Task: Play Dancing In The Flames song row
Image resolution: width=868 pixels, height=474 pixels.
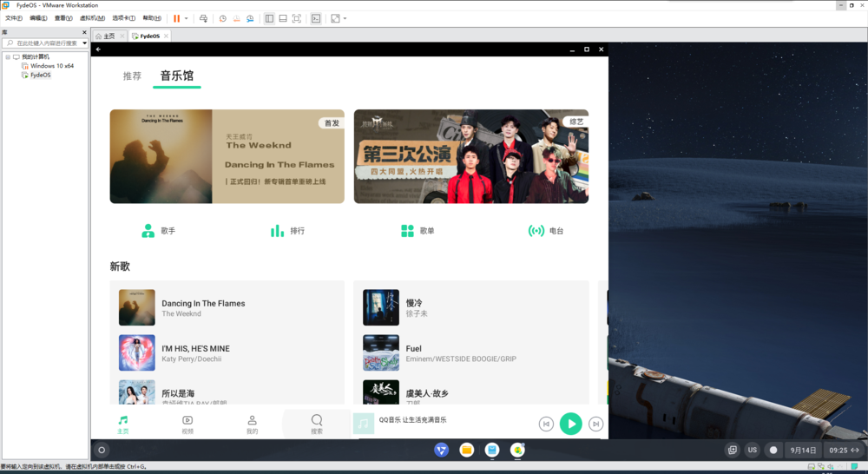Action: click(227, 307)
